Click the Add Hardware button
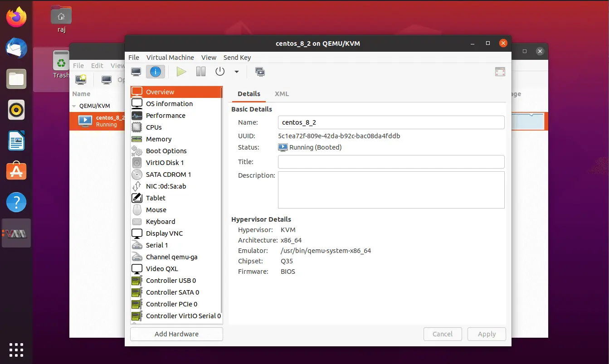Screen dimensions: 609x364 176,334
